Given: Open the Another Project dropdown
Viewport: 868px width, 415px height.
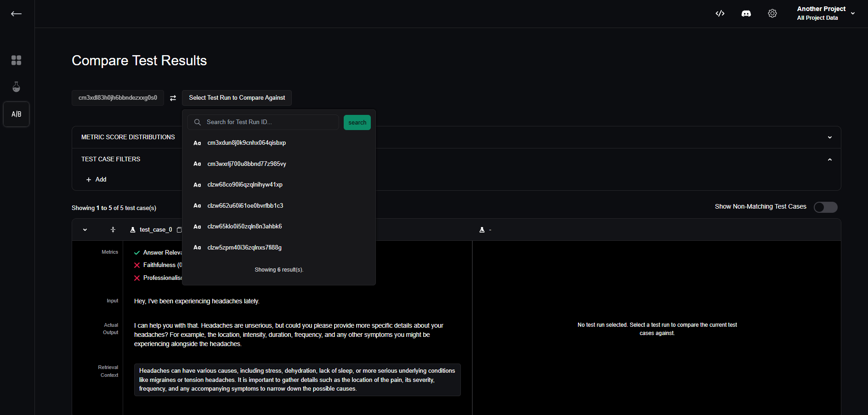Looking at the screenshot, I should click(826, 13).
